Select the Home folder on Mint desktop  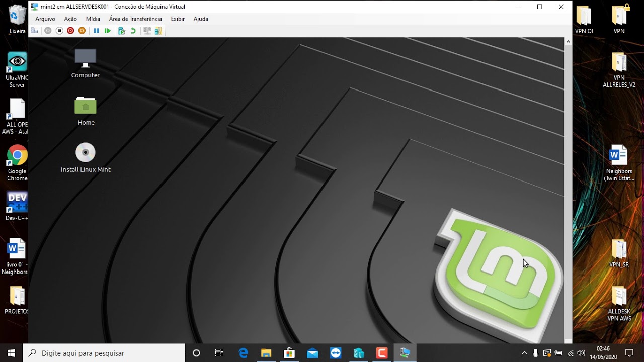pos(86,111)
